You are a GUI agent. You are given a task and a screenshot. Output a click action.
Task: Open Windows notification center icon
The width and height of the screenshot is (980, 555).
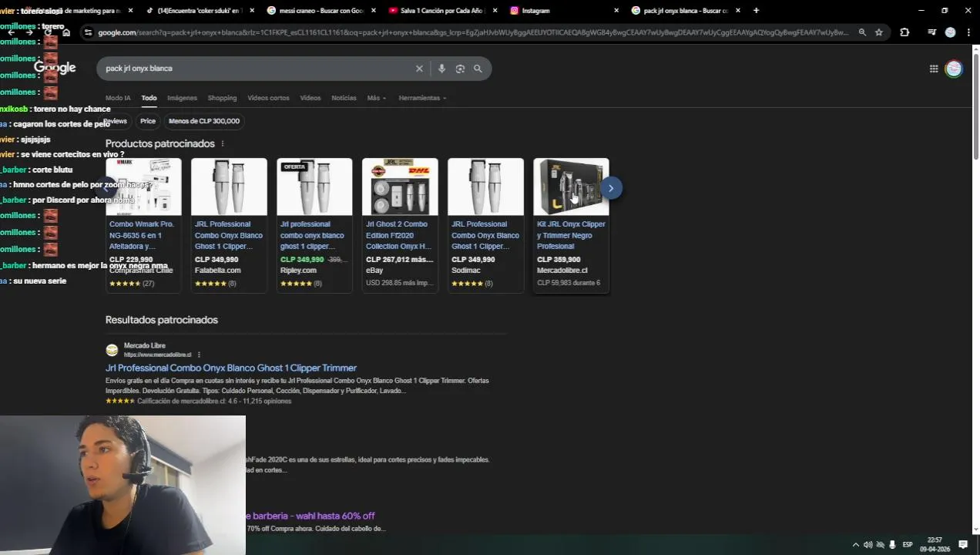[x=963, y=544]
